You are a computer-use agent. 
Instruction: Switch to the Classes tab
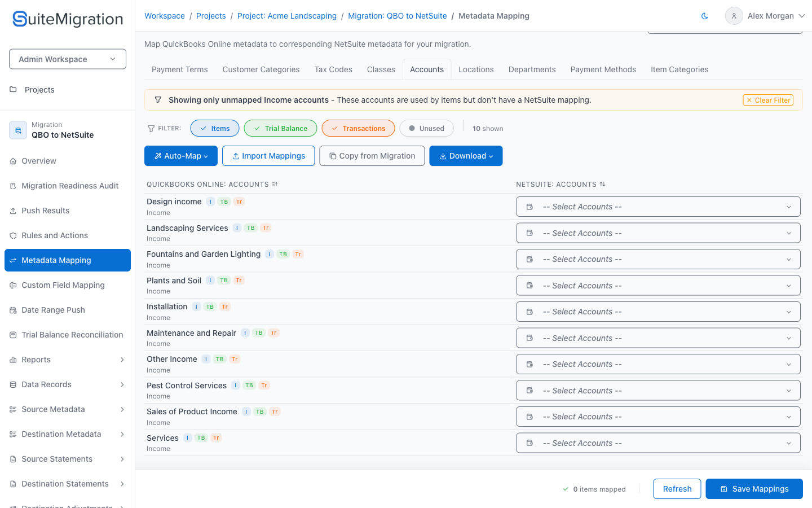point(381,69)
